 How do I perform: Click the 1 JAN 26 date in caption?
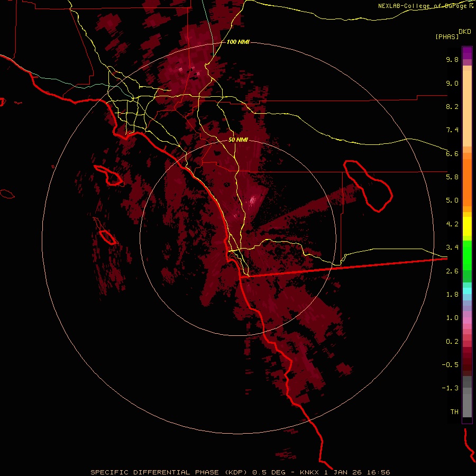(344, 472)
